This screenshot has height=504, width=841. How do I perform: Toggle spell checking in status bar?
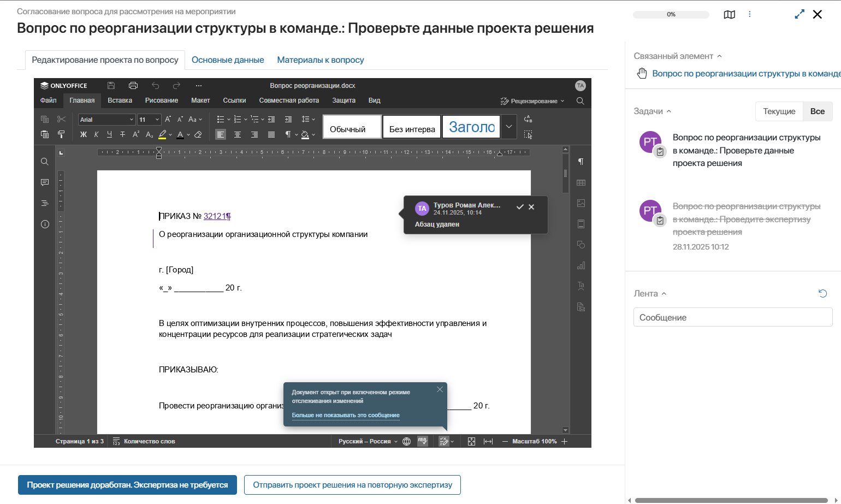coord(423,441)
